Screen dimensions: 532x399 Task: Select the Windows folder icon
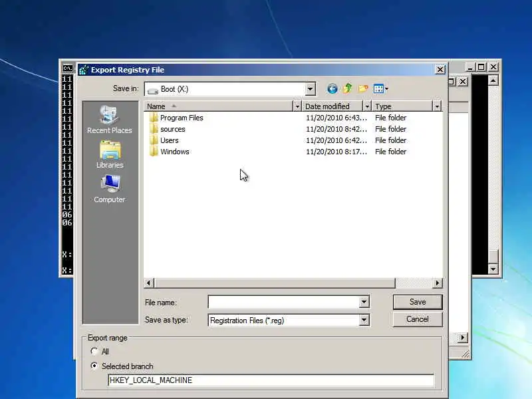pyautogui.click(x=154, y=152)
